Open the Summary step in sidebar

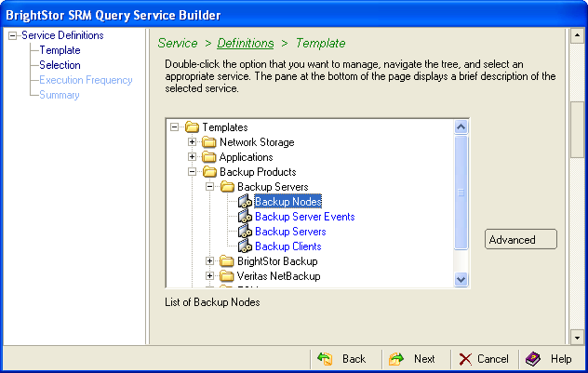coord(60,95)
